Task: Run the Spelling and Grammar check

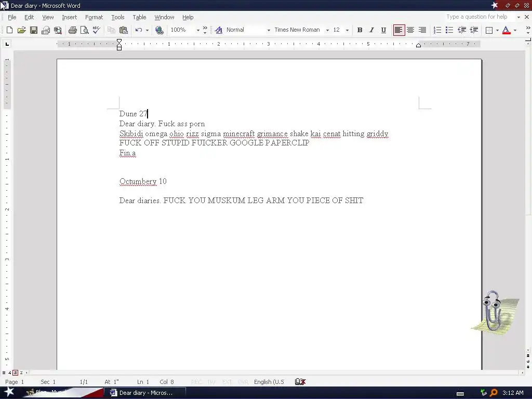Action: click(x=96, y=30)
